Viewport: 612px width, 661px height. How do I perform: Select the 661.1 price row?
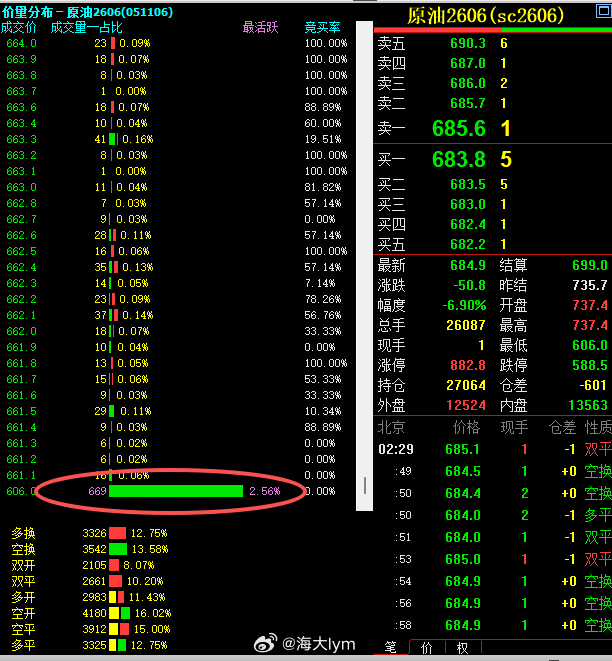point(177,475)
